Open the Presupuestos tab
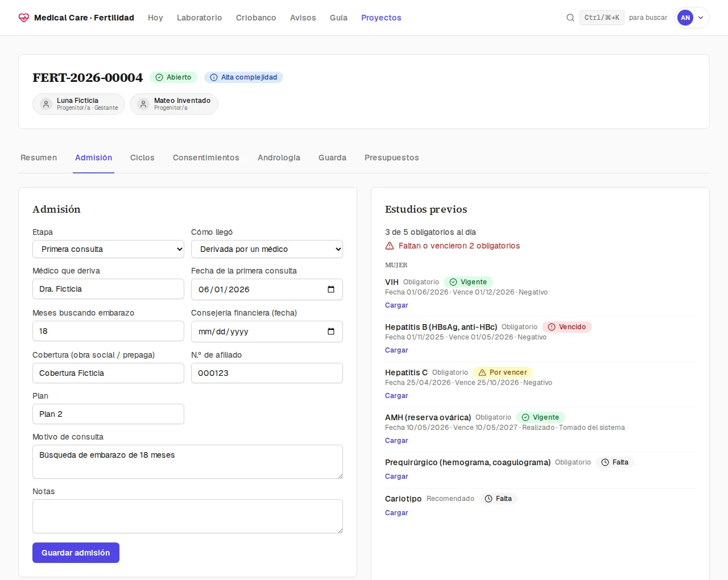728x580 pixels. coord(392,158)
